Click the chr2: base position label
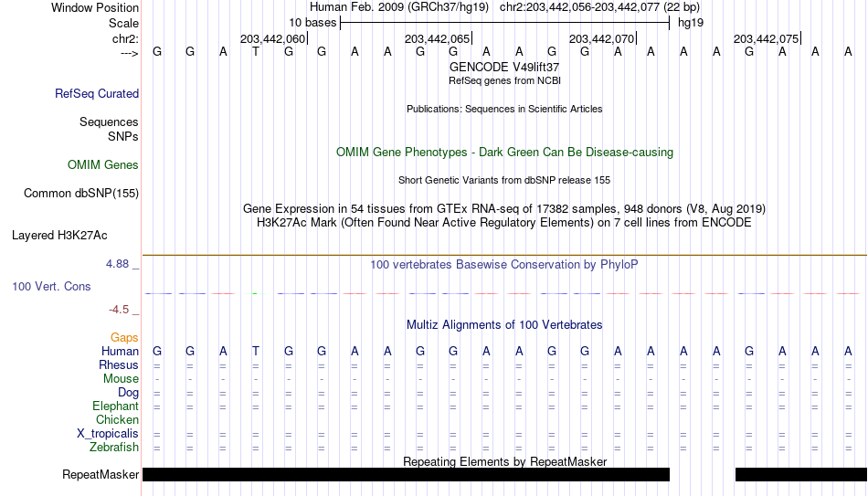Viewport: 868px width, 496px height. 126,38
